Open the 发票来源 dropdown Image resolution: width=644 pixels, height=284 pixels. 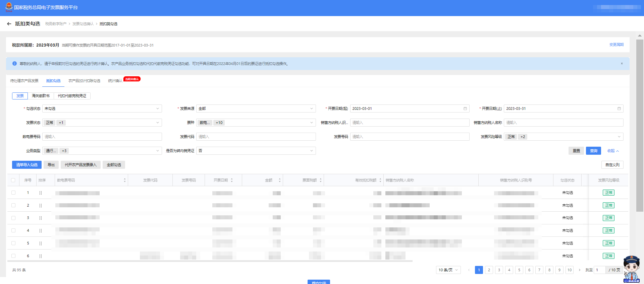point(256,109)
